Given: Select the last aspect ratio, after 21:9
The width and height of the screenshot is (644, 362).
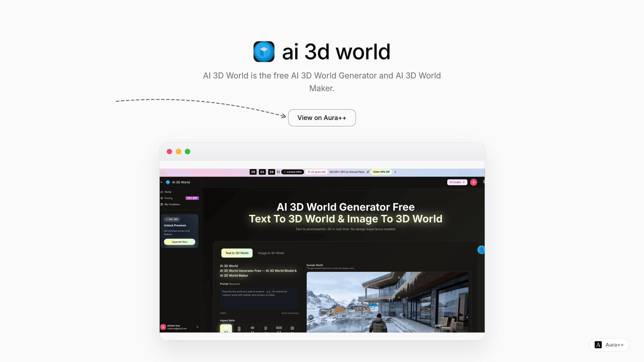Looking at the screenshot, I should point(292,328).
